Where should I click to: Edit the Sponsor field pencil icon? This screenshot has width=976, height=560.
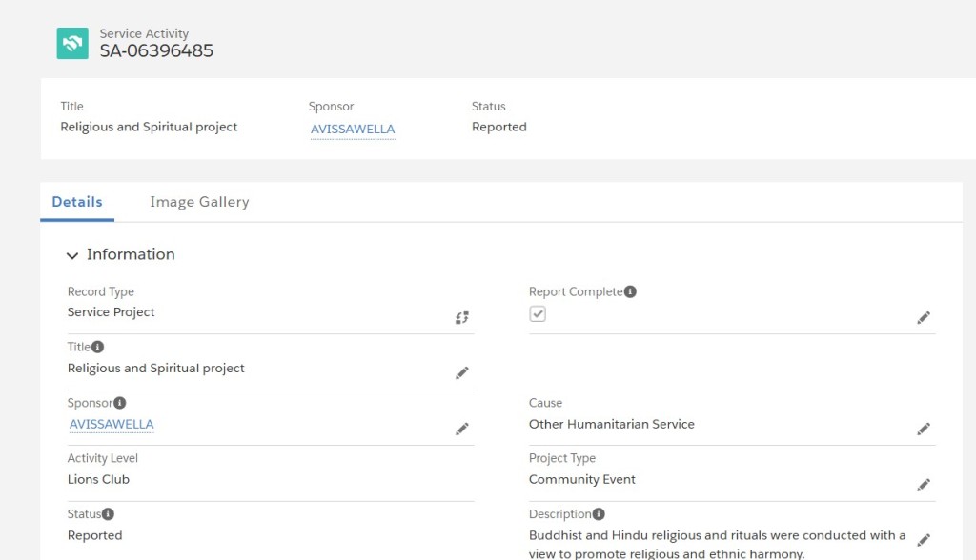462,429
